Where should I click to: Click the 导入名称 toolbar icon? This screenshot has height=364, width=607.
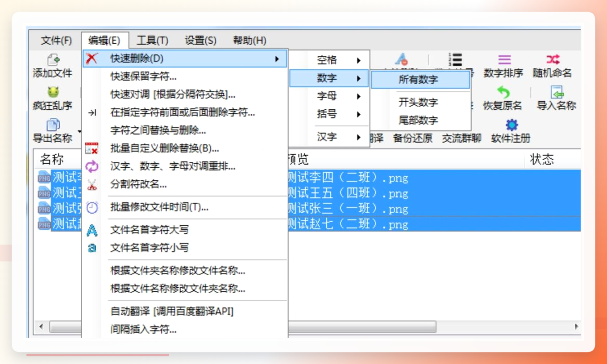[557, 92]
